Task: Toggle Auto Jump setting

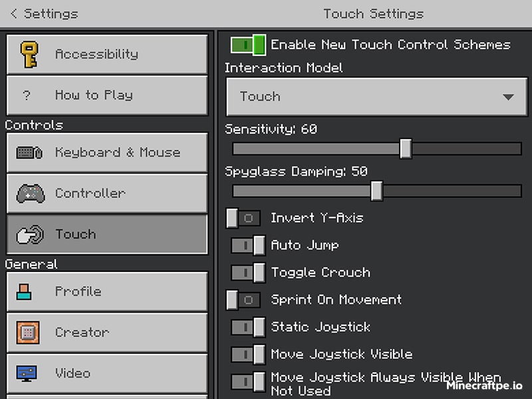Action: pos(248,245)
